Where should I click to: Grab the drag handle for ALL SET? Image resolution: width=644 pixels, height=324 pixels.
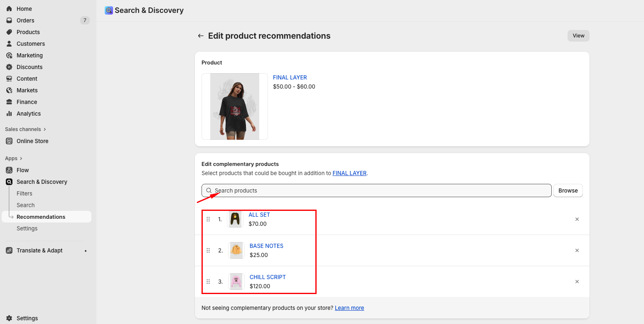(x=208, y=219)
